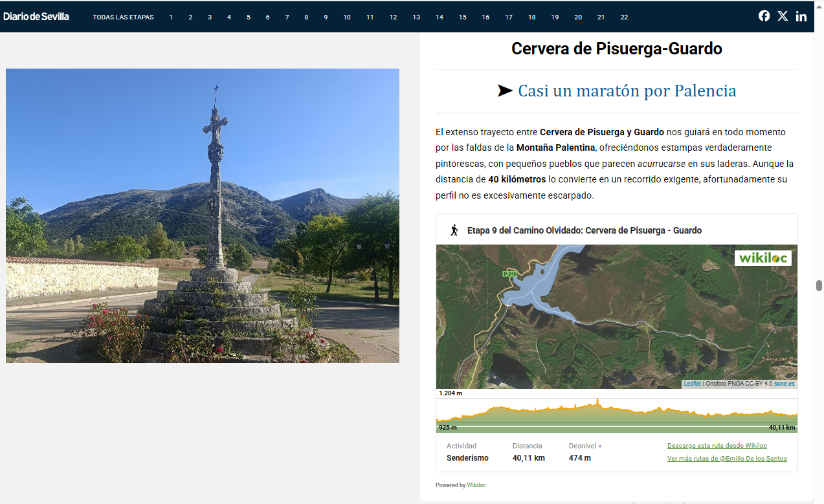Click the Diario de Sevilla logo

(x=36, y=17)
